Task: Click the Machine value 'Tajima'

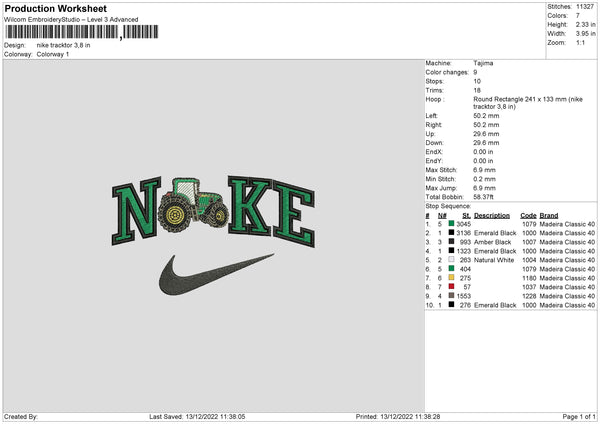Action: pos(483,63)
